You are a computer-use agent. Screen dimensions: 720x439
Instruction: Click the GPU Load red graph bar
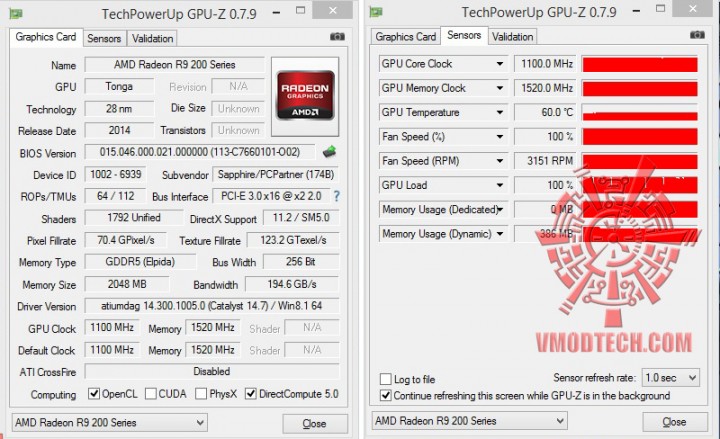[640, 185]
